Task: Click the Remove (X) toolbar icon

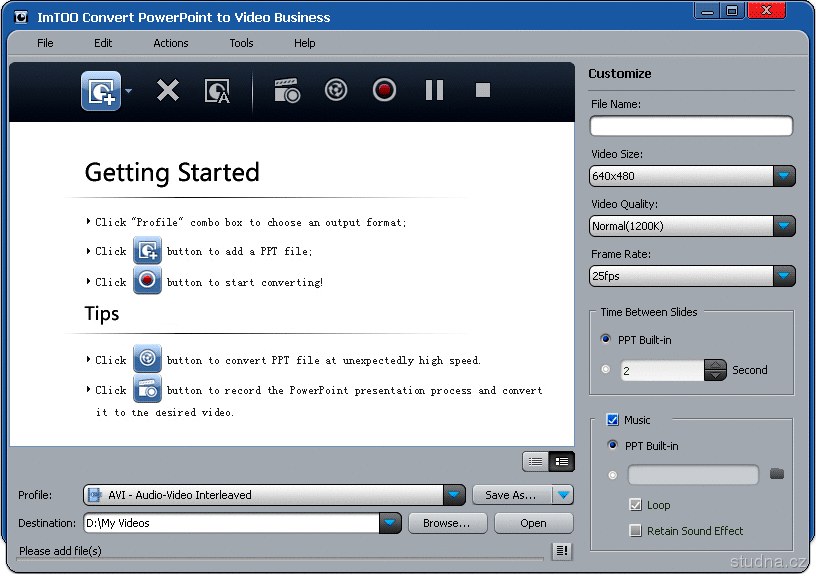Action: click(x=168, y=90)
